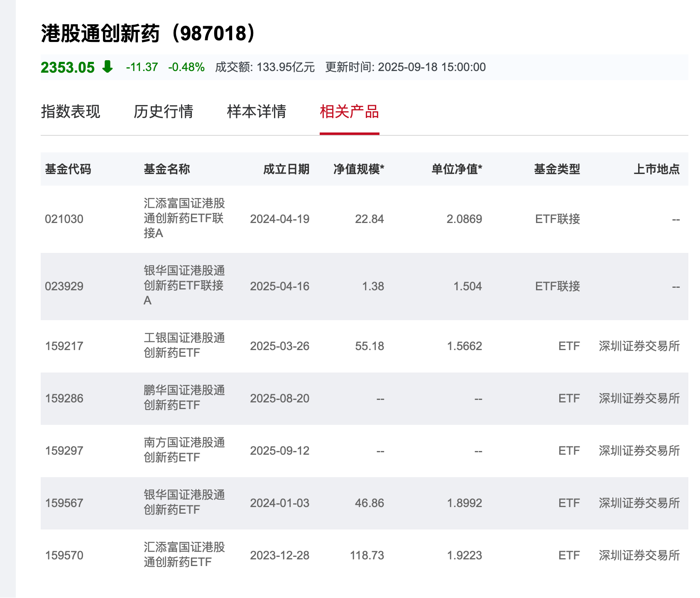The image size is (700, 598).
Task: Open 银华国证港股通创新药ETF联接A fund name
Action: 184,286
